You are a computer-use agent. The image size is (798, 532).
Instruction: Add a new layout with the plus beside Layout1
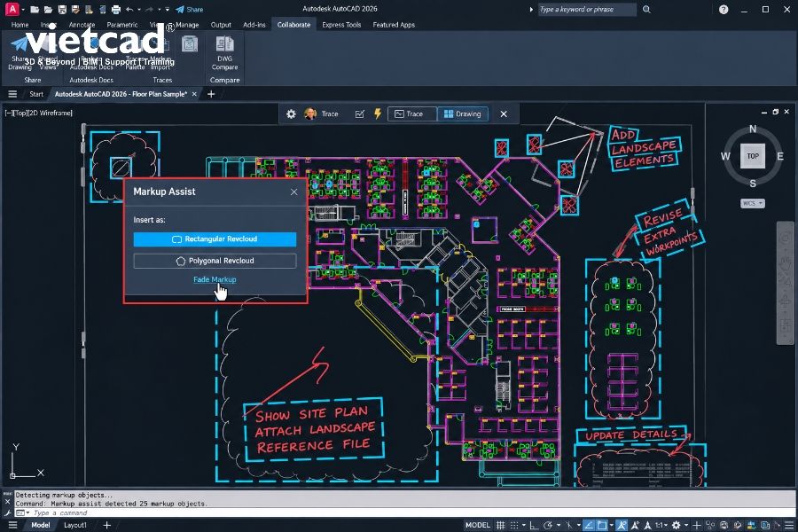click(x=107, y=525)
